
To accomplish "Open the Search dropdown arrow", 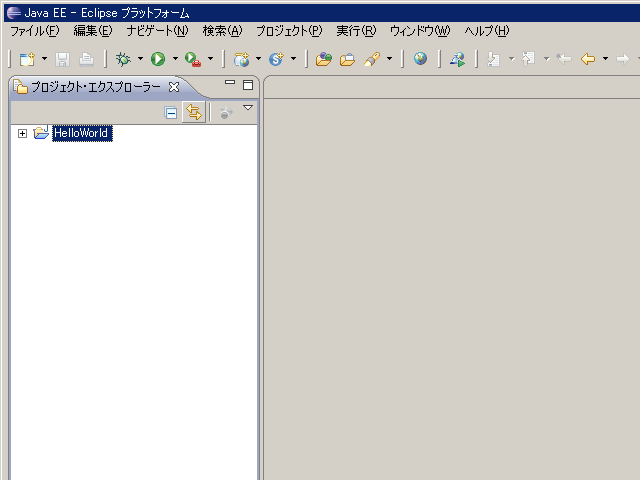I will pyautogui.click(x=389, y=59).
